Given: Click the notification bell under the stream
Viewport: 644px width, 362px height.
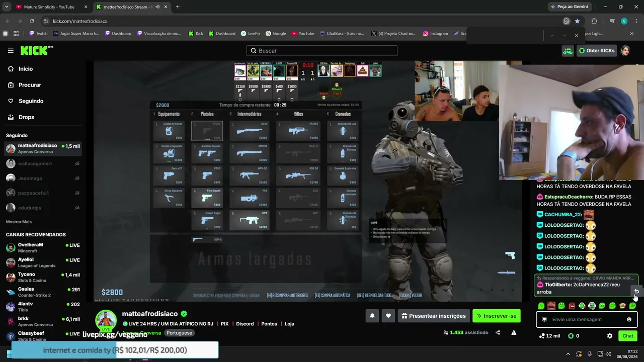Looking at the screenshot, I should click(372, 316).
